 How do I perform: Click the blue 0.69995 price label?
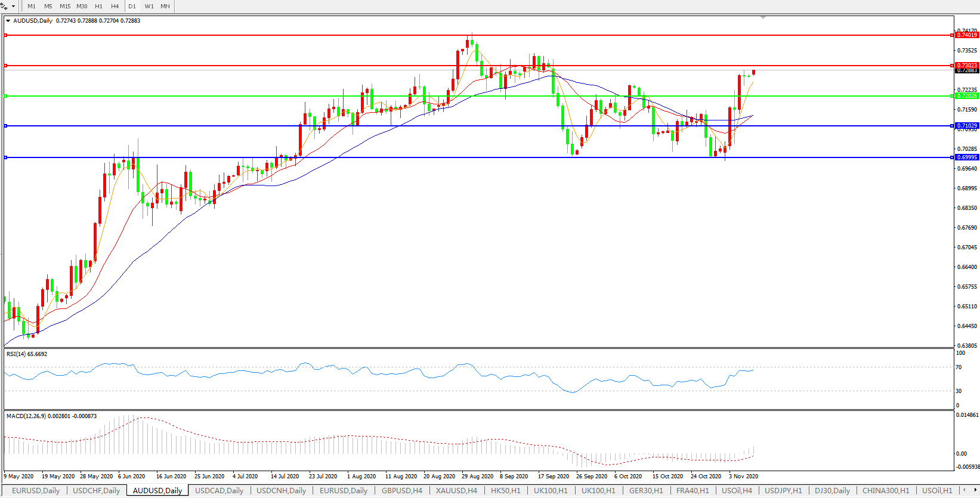[967, 157]
